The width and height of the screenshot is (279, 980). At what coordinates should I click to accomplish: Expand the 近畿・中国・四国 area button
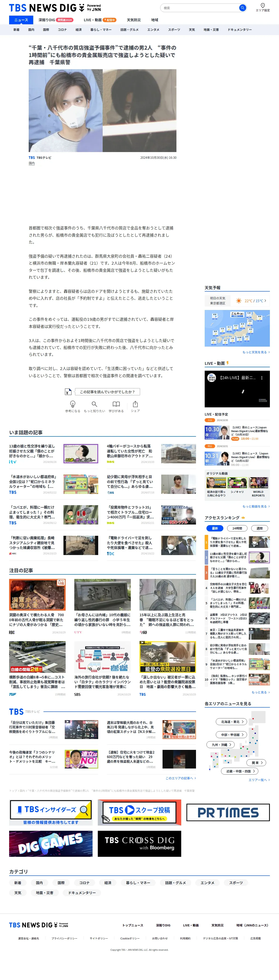(240, 771)
